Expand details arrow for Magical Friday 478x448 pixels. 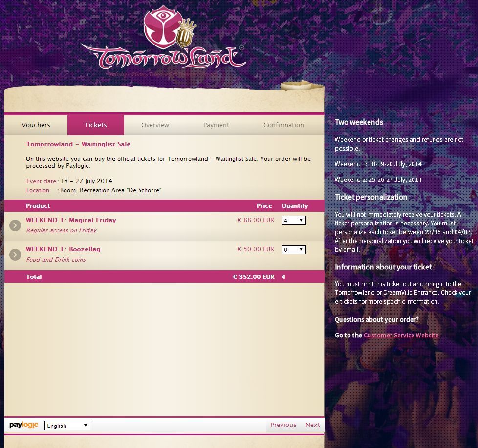click(15, 225)
